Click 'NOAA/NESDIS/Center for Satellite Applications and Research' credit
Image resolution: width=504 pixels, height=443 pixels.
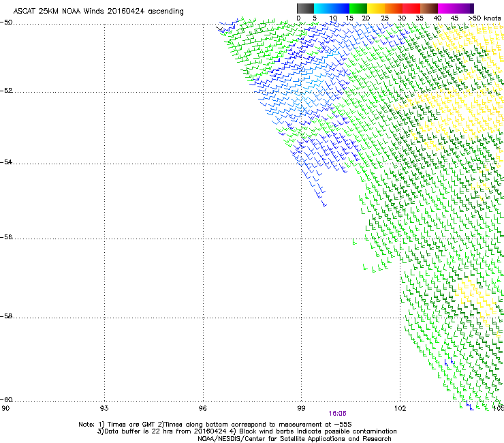pos(294,439)
